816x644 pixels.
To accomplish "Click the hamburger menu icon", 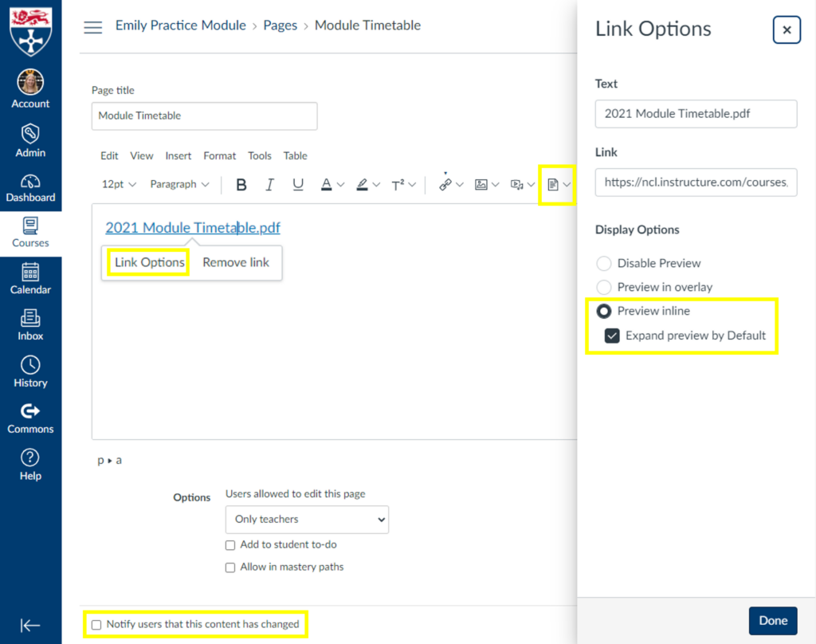I will [93, 27].
